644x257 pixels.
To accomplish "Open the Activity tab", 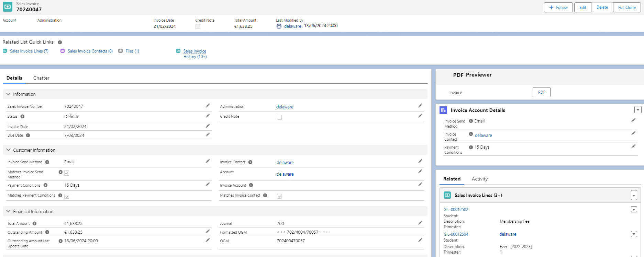I will click(479, 179).
